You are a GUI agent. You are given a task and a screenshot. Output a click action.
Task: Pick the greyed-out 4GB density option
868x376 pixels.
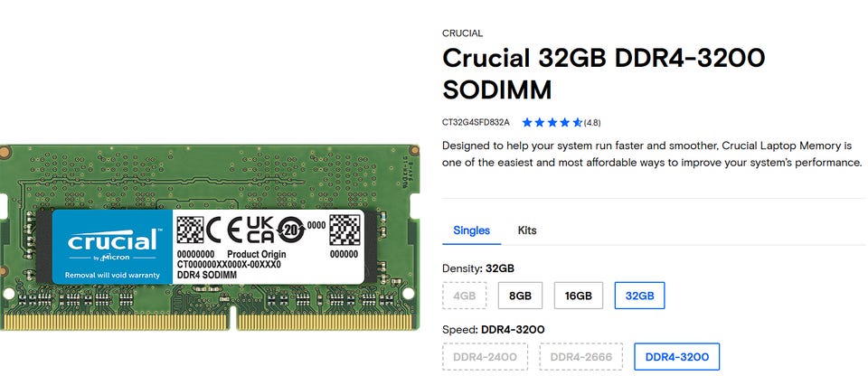pos(464,296)
